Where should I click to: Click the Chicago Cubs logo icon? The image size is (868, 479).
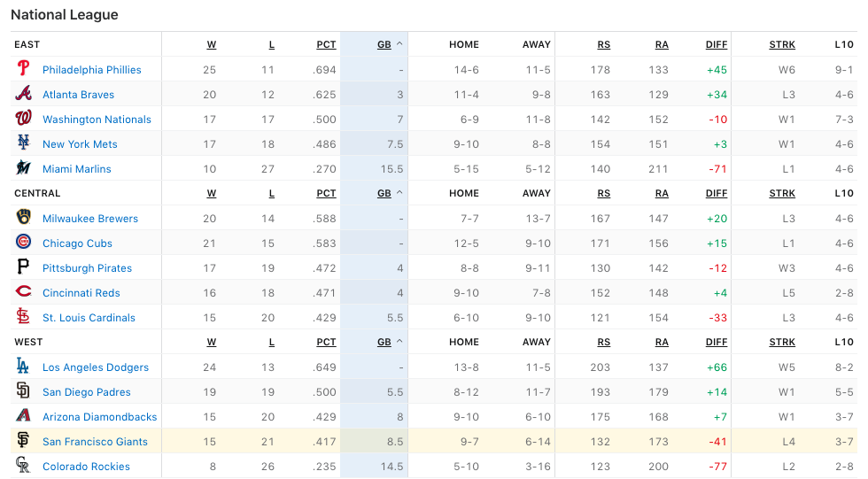coord(23,243)
